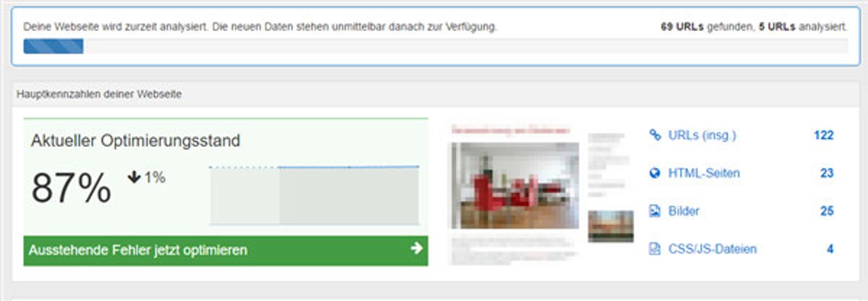The image size is (868, 301).
Task: Click the green 'Ausstehende Fehler jetzt optimieren' button
Action: pos(226,250)
